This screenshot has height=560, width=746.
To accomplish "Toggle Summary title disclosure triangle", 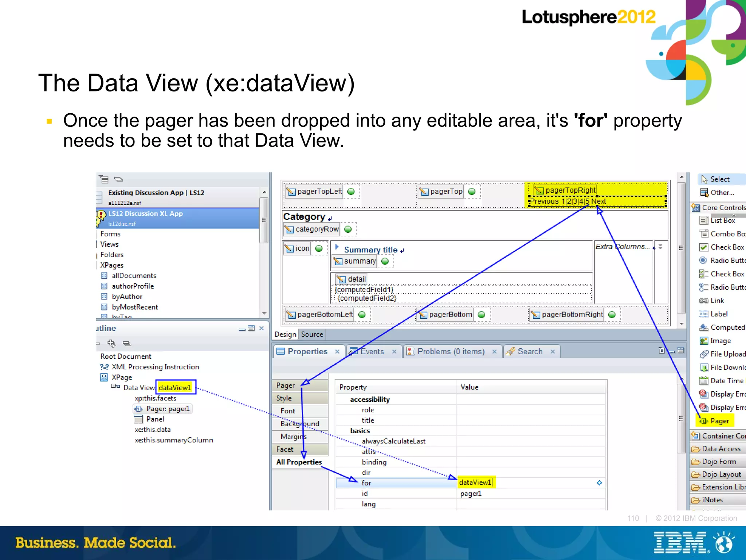I will pyautogui.click(x=337, y=247).
